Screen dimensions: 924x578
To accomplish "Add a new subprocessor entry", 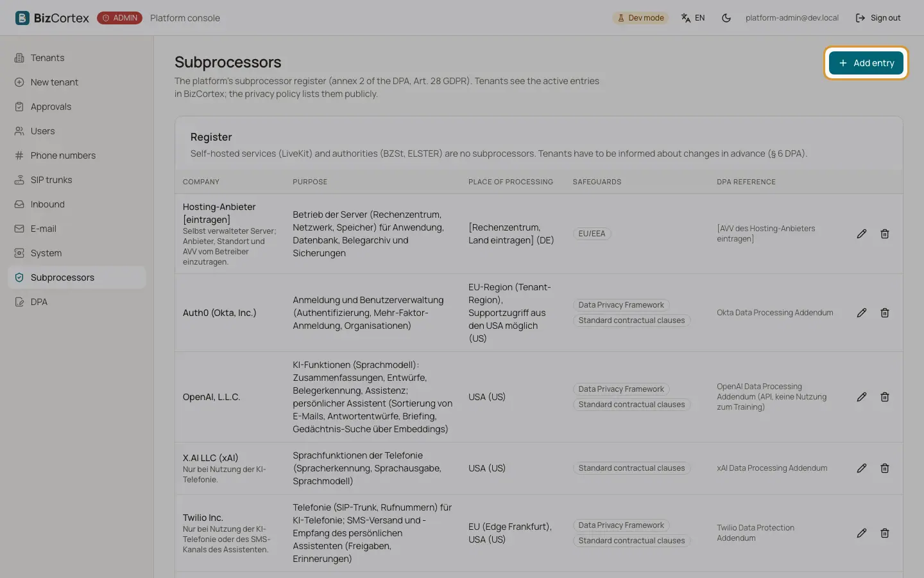I will coord(866,63).
